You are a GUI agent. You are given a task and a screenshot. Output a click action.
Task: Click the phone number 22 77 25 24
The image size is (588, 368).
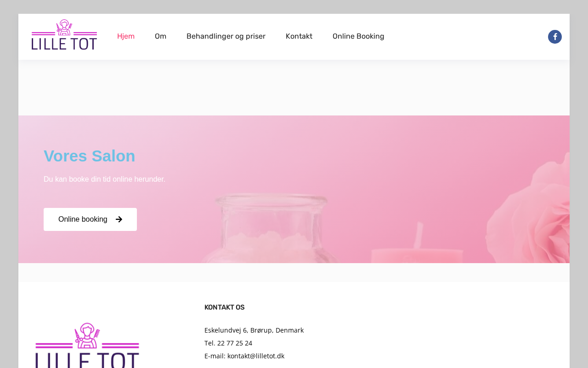tap(235, 343)
